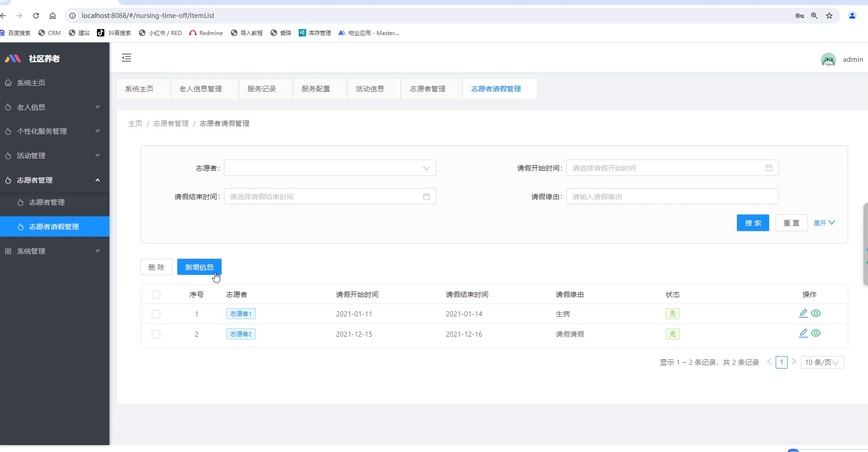Select 志愿者请假管理 sidebar item
Image resolution: width=868 pixels, height=452 pixels.
click(x=54, y=226)
